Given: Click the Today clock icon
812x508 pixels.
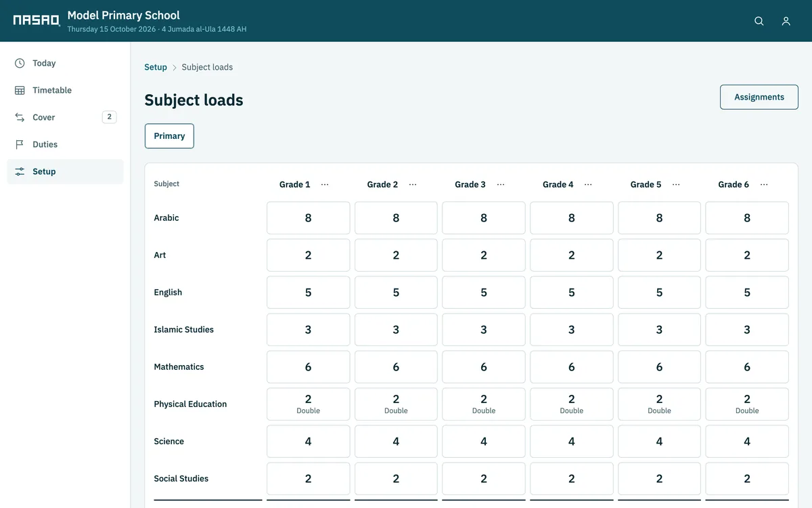Looking at the screenshot, I should [20, 63].
